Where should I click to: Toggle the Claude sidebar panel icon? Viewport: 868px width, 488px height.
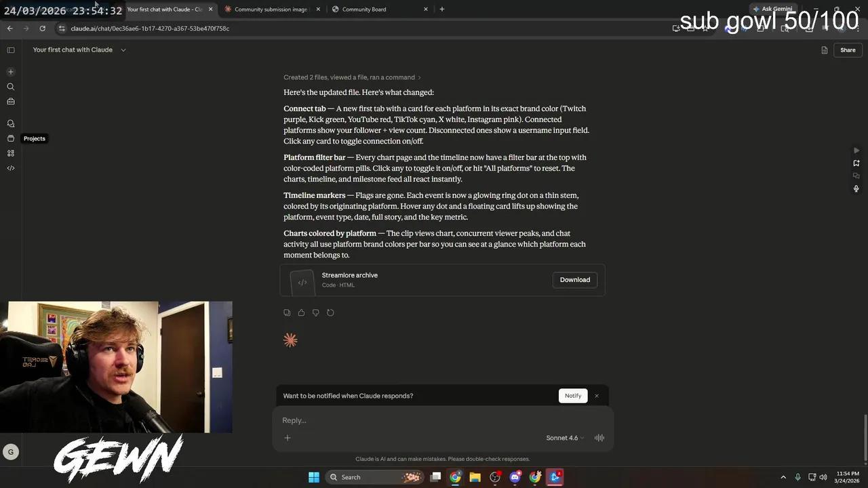pos(11,49)
